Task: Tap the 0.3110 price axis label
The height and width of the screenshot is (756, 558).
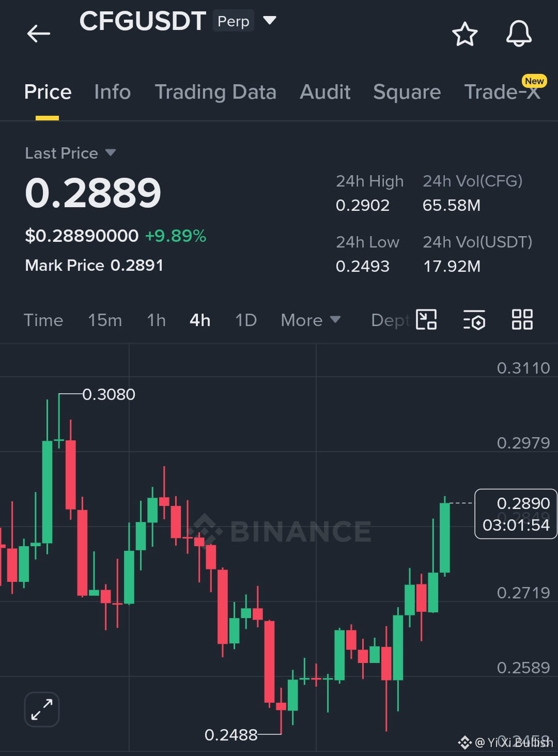Action: tap(523, 368)
